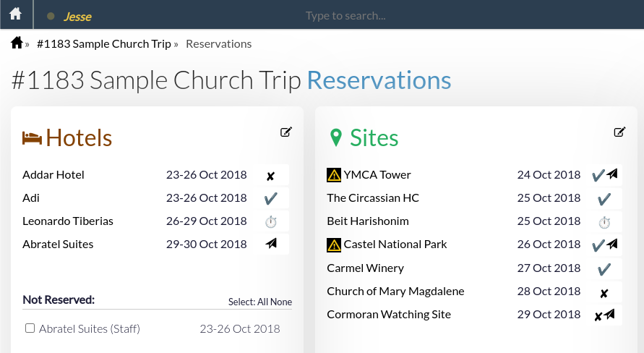This screenshot has width=644, height=353.
Task: Click the edit icon in Sites panel
Action: point(619,132)
